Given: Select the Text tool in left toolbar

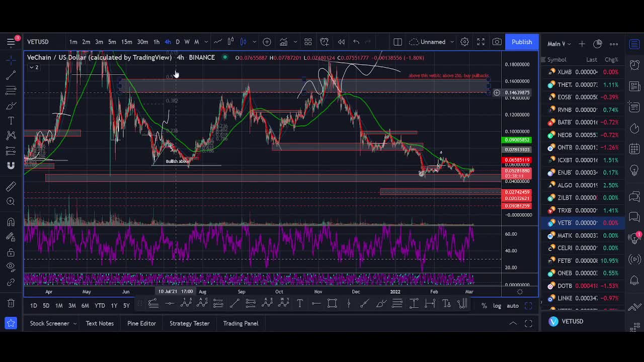Looking at the screenshot, I should (x=11, y=121).
